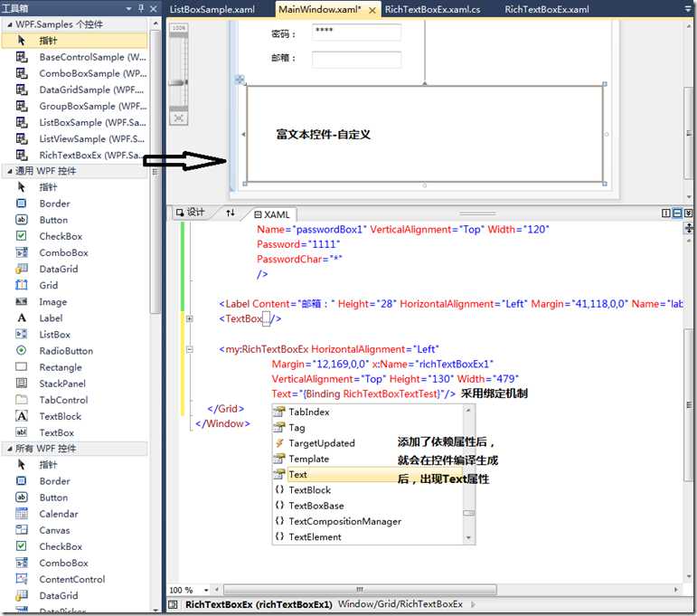Select RichTextBoxEx toolbox item
The height and width of the screenshot is (616, 697).
point(75,156)
